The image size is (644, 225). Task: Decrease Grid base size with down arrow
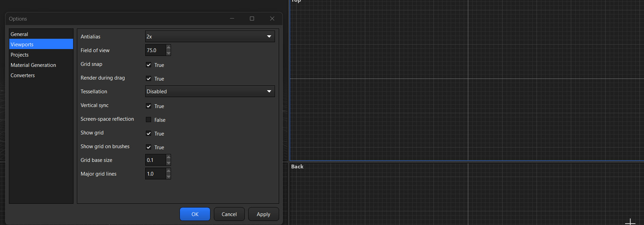[x=168, y=163]
